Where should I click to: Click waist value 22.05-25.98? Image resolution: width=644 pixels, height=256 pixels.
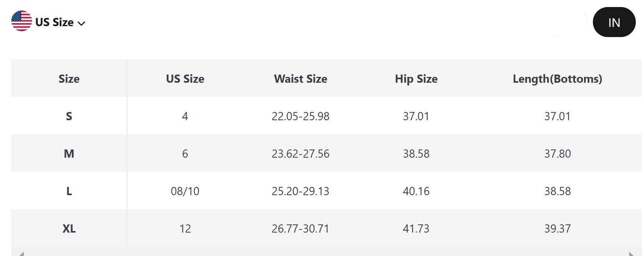(301, 116)
